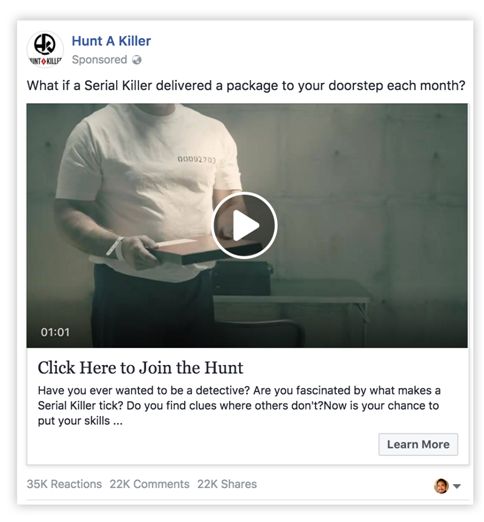Click the globe public audience icon
Viewport: 484px width, 522px height.
pos(137,60)
